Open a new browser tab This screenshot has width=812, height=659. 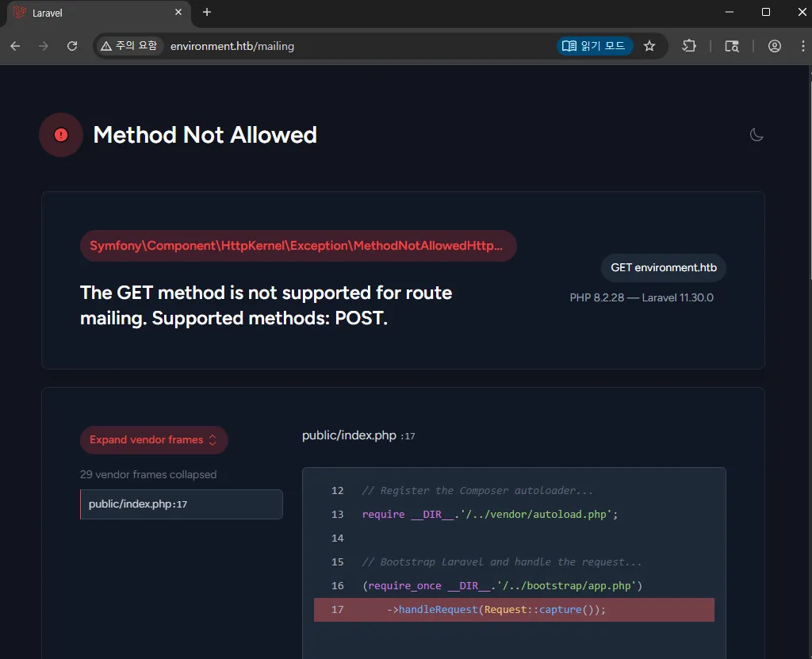coord(207,12)
